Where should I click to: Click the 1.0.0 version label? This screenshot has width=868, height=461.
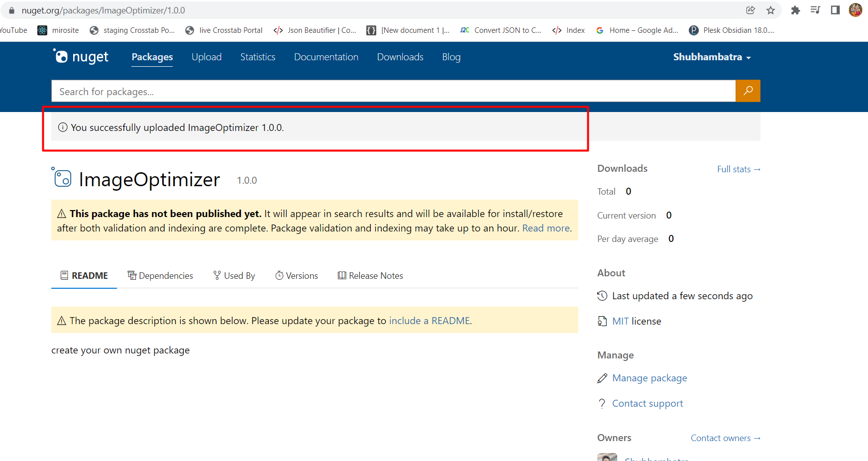click(247, 180)
